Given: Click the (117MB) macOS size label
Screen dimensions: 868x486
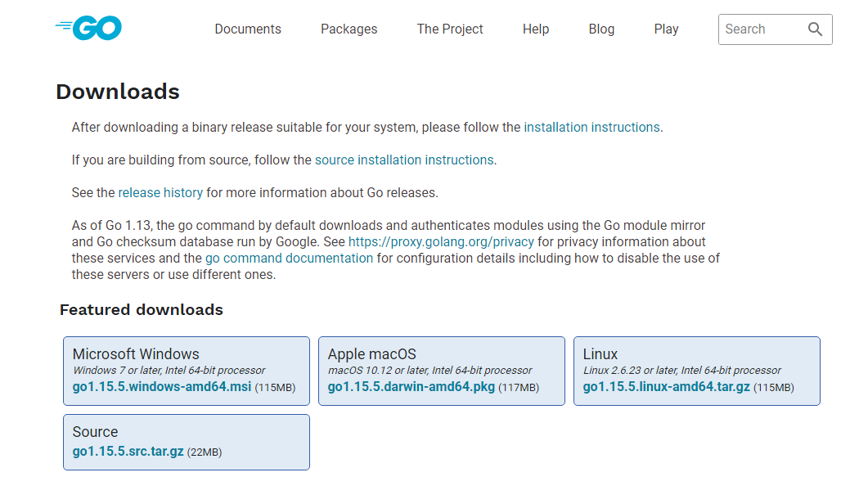Looking at the screenshot, I should coord(519,388).
